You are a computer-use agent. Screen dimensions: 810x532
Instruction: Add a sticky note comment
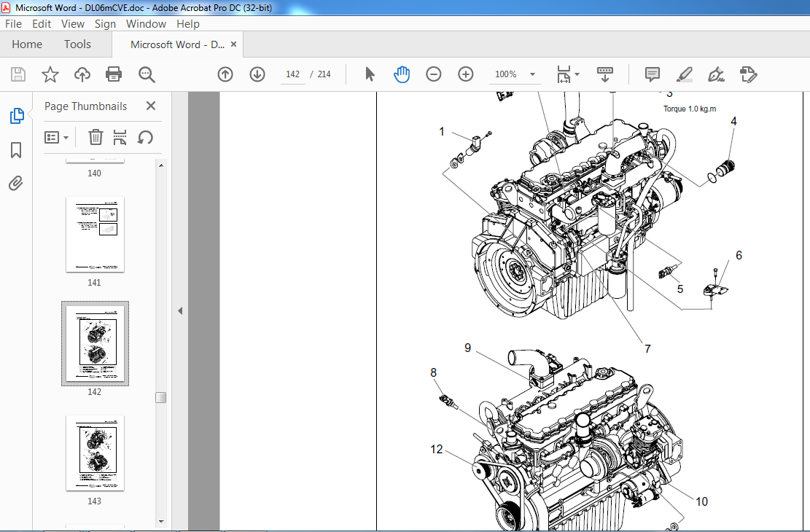coord(653,74)
